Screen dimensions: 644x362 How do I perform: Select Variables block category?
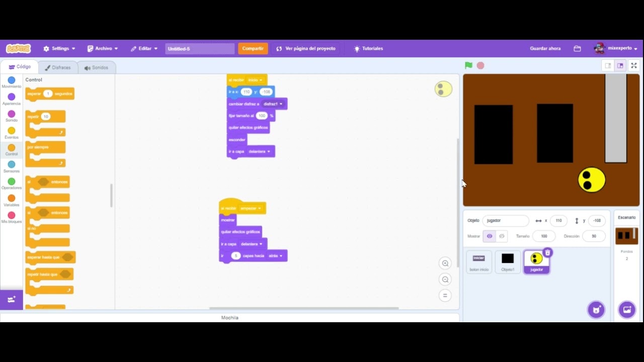pos(12,201)
